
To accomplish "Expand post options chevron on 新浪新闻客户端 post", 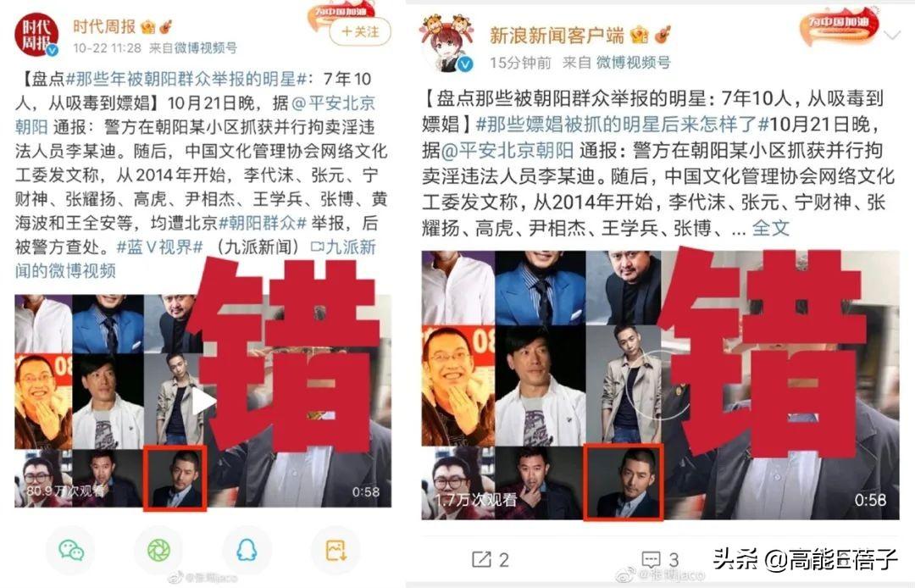I will 891,36.
